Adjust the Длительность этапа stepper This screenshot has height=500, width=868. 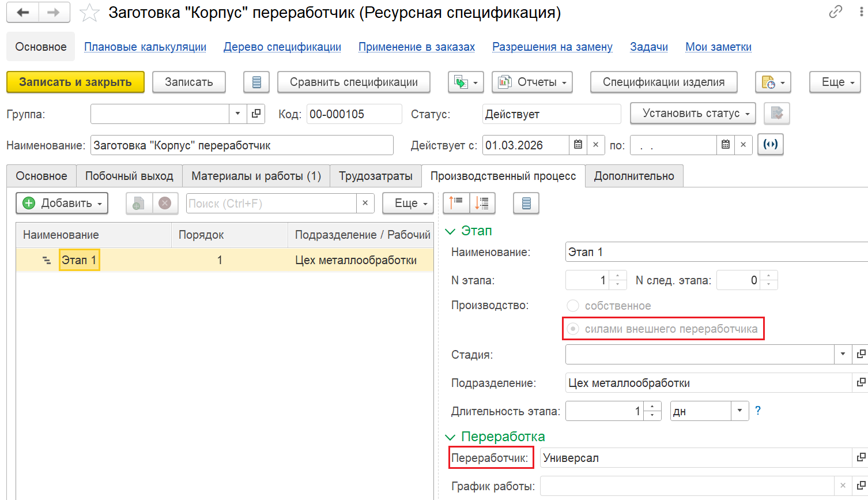[x=652, y=411]
